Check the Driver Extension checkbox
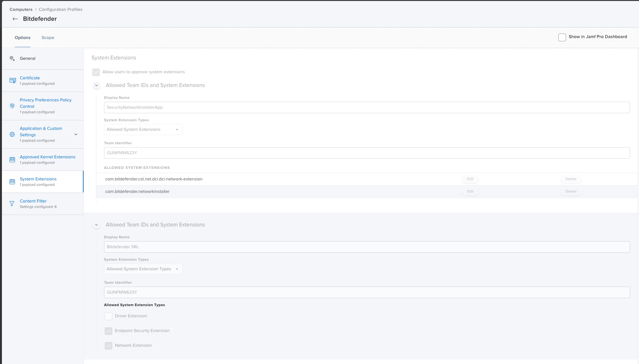The width and height of the screenshot is (639, 364). point(109,316)
